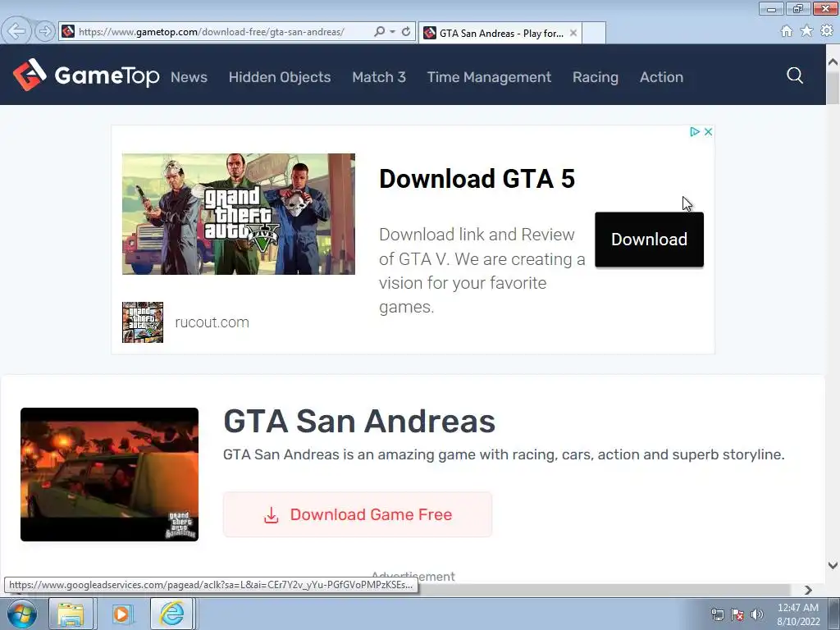Open a new blank tab
840x630 pixels.
(594, 33)
